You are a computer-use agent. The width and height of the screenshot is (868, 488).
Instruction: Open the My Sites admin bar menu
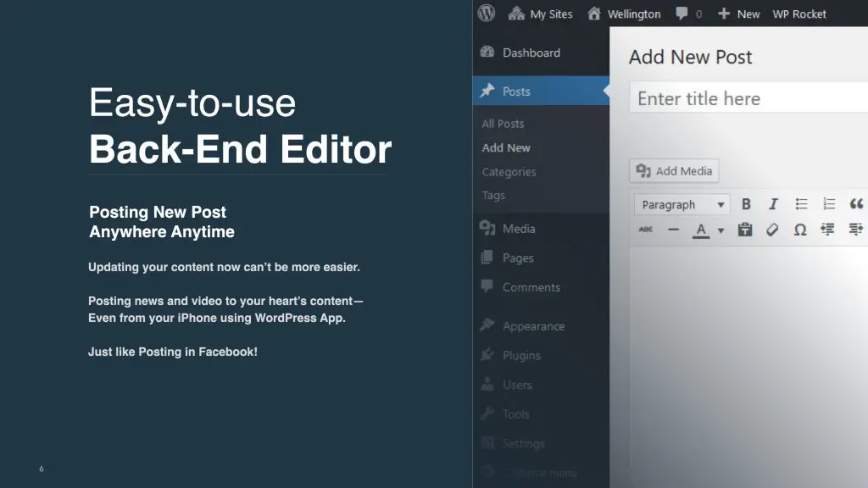tap(540, 14)
